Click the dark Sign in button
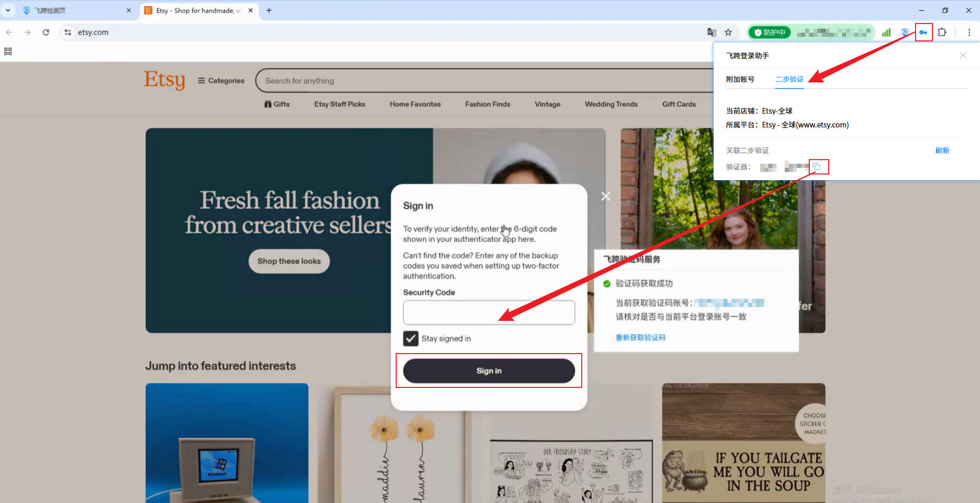The image size is (980, 503). (x=489, y=371)
